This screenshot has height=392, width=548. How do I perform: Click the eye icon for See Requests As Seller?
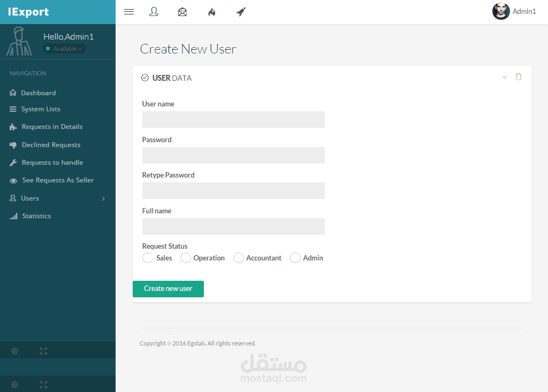click(13, 181)
